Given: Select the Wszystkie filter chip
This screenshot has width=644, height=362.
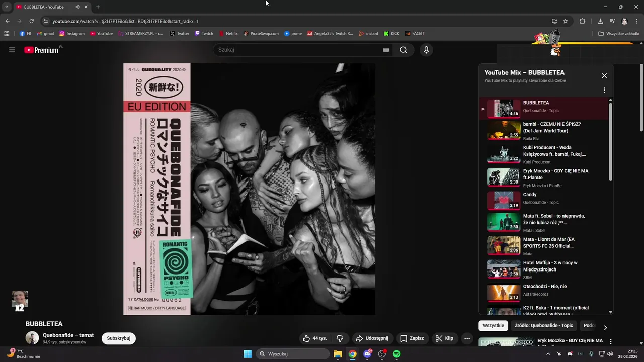Looking at the screenshot, I should point(493,326).
